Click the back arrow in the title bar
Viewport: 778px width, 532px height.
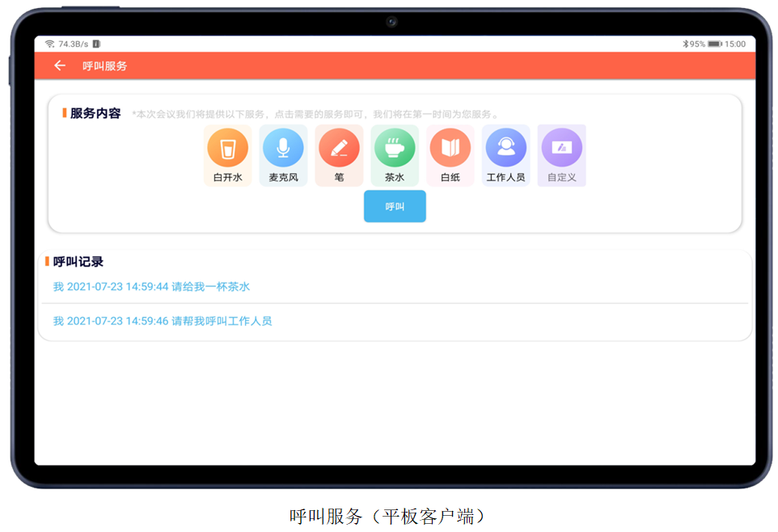[59, 65]
